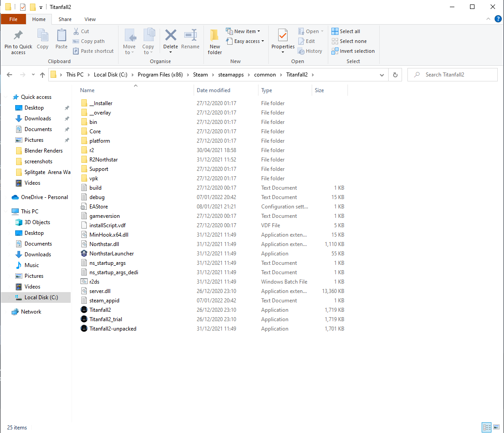Image resolution: width=504 pixels, height=433 pixels.
Task: Switch to Large icons view in status bar
Action: coord(496,427)
